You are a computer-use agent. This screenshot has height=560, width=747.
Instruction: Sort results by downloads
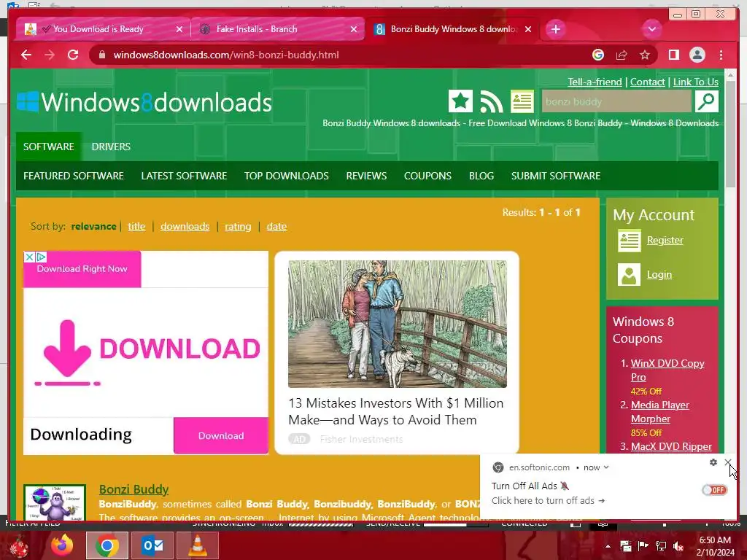click(x=185, y=226)
